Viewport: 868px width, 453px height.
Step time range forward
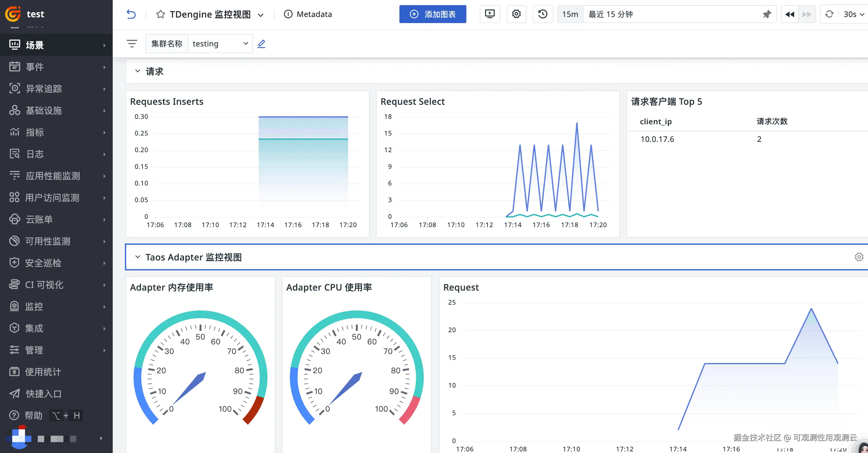coord(807,14)
